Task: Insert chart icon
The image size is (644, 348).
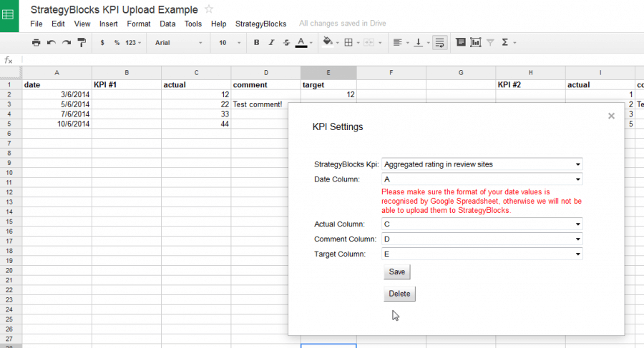Action: tap(476, 42)
